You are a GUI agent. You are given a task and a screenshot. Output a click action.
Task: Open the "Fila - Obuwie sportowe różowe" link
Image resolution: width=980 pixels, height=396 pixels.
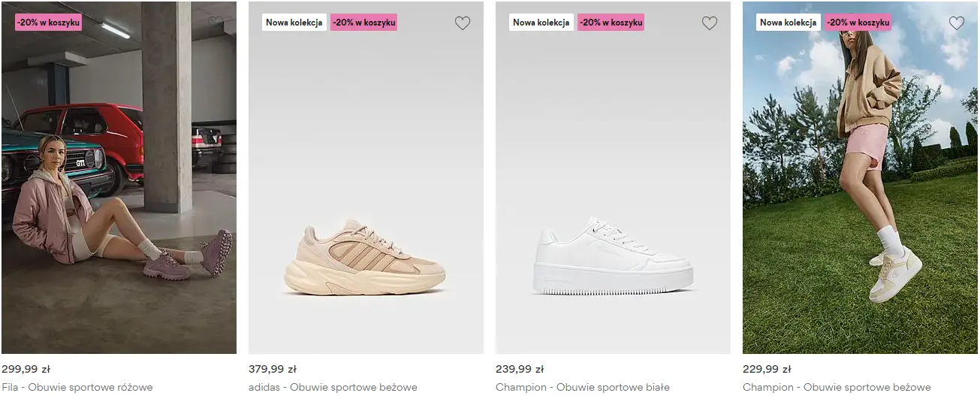tap(77, 388)
